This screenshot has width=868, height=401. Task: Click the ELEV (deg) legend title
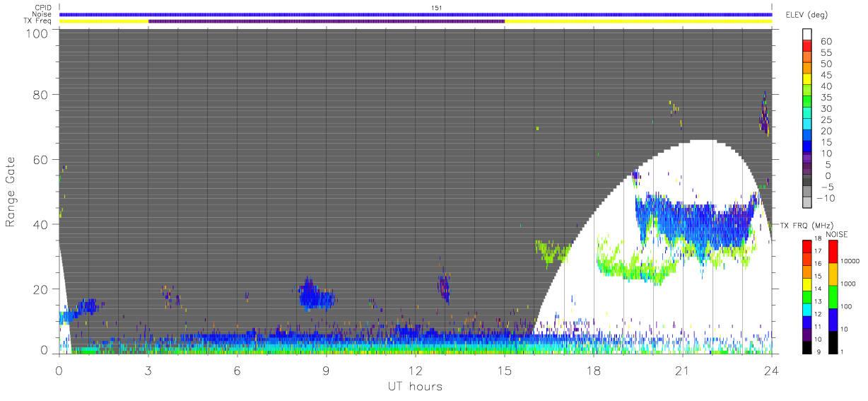pyautogui.click(x=807, y=15)
